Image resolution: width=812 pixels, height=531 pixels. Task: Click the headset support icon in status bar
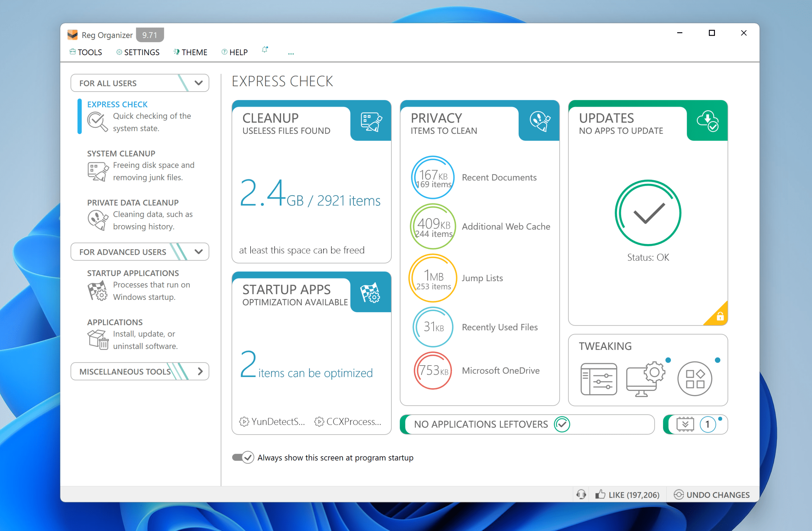pyautogui.click(x=581, y=495)
